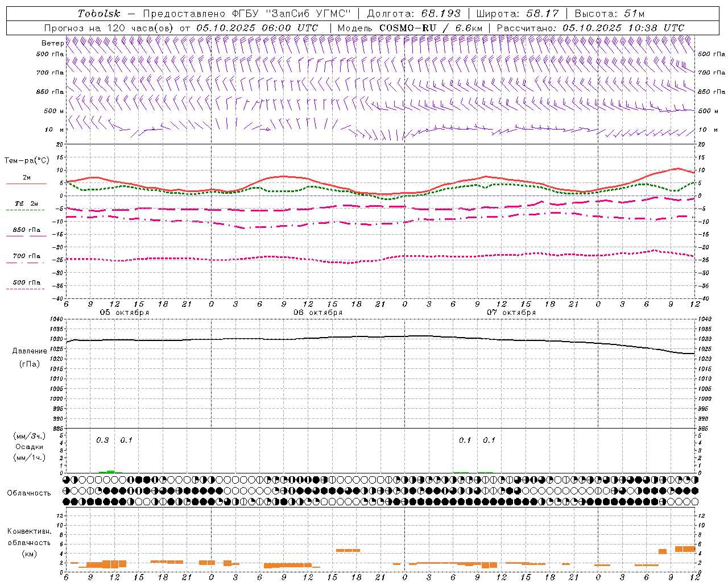Click the Рассчитано: 05.10.2025 10:38 UTC timestamp

pyautogui.click(x=590, y=28)
